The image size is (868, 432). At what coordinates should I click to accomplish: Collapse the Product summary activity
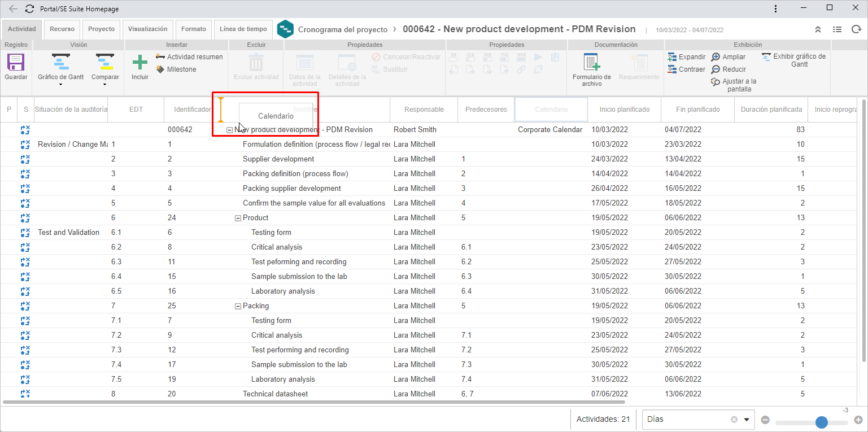[238, 218]
